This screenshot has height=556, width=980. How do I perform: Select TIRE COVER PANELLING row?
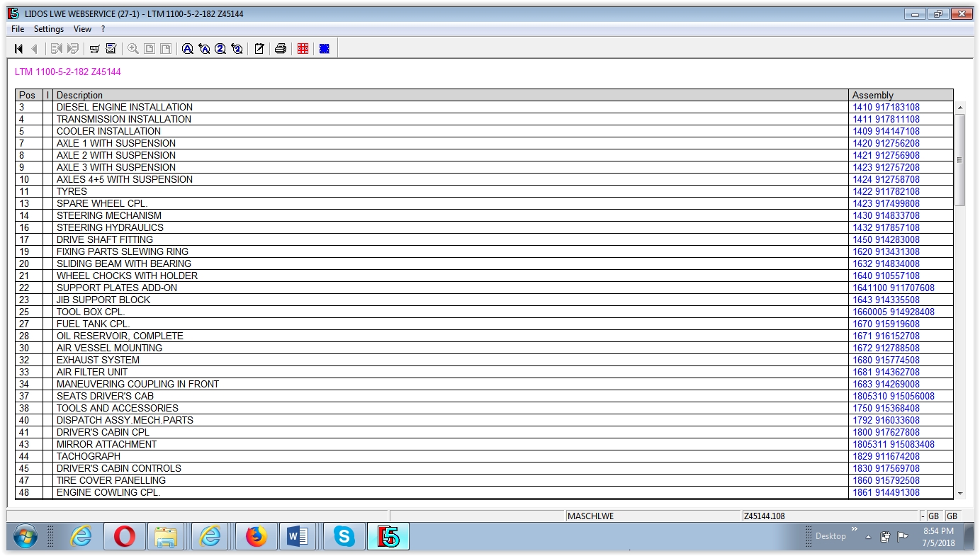[x=484, y=481]
